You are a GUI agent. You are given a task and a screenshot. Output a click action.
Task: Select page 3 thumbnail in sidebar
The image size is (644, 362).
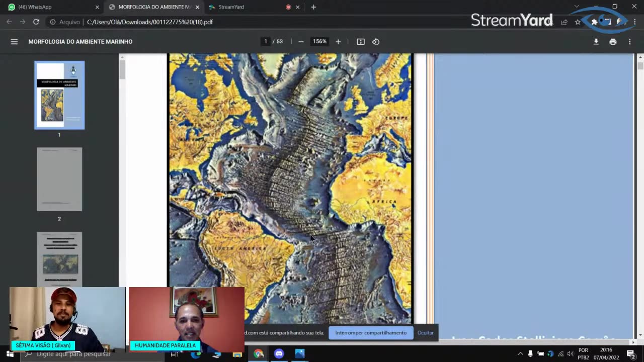[59, 259]
